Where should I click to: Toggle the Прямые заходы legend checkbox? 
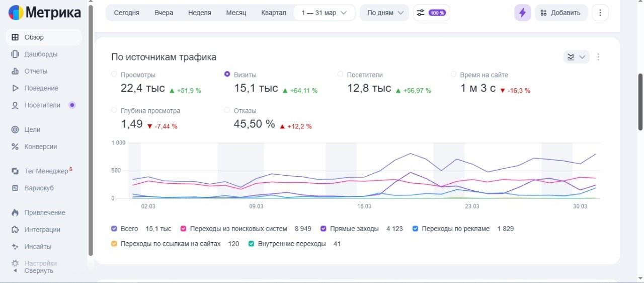coord(324,229)
